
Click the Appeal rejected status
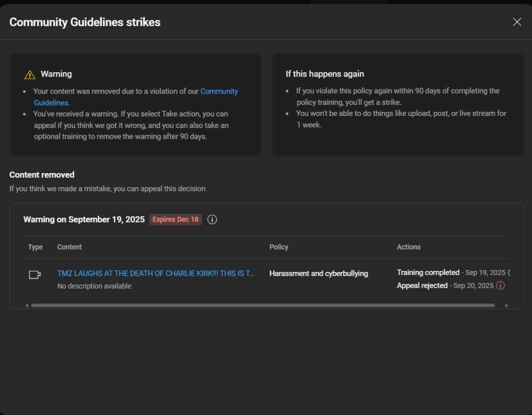[x=422, y=286]
